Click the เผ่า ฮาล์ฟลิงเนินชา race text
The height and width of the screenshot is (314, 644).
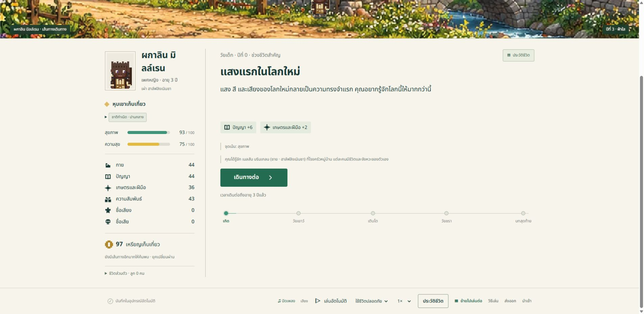pos(156,89)
